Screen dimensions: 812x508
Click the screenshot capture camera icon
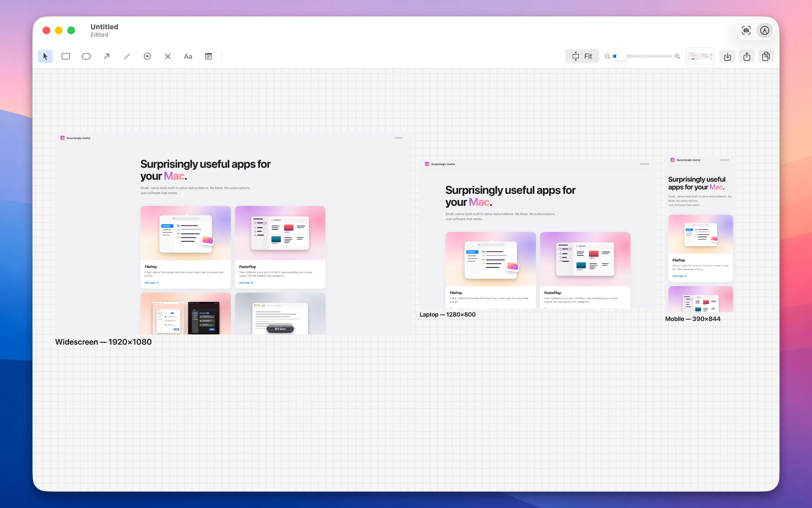(x=746, y=30)
